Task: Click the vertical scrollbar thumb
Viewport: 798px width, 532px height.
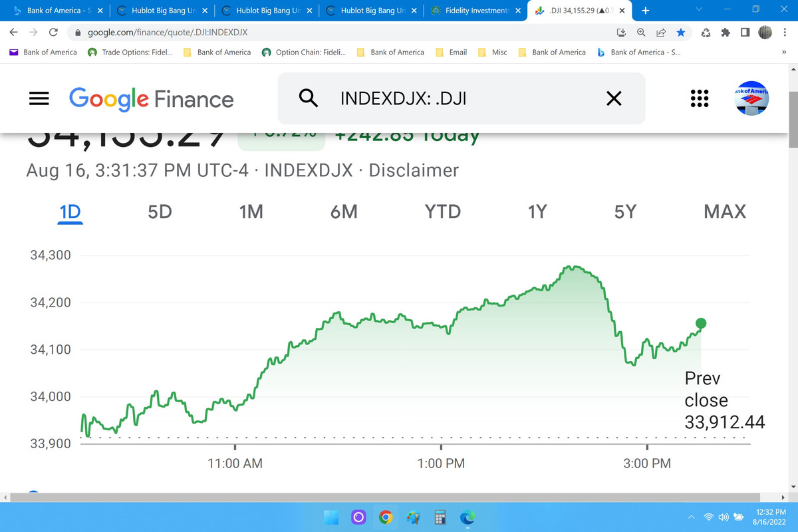Action: 793,120
